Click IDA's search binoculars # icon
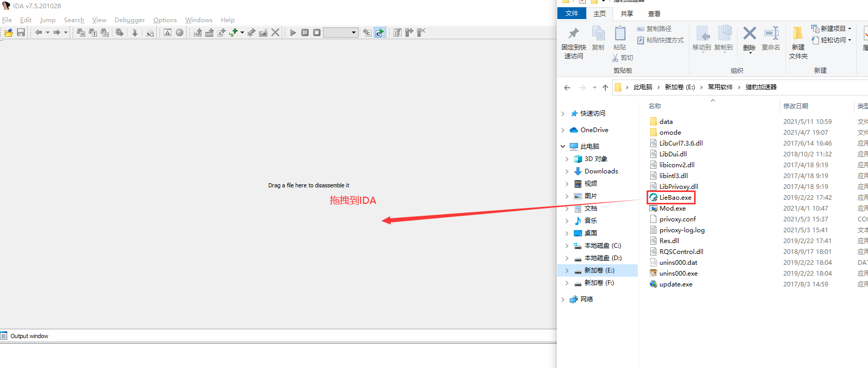This screenshot has height=368, width=868. (81, 33)
